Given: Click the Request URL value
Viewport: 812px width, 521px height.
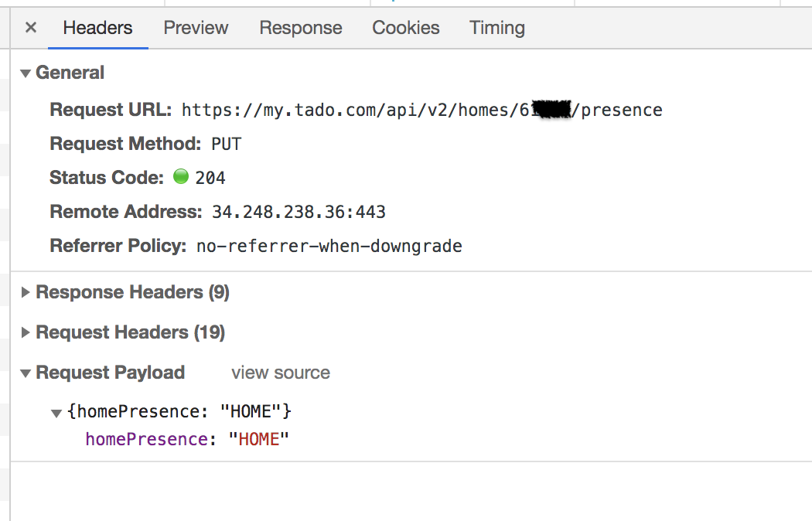Looking at the screenshot, I should click(x=421, y=110).
